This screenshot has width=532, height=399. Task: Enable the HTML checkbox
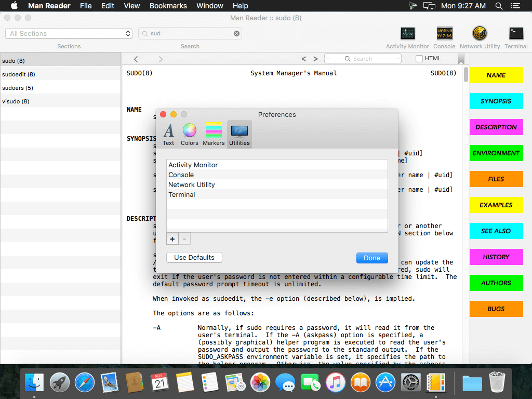coord(419,59)
